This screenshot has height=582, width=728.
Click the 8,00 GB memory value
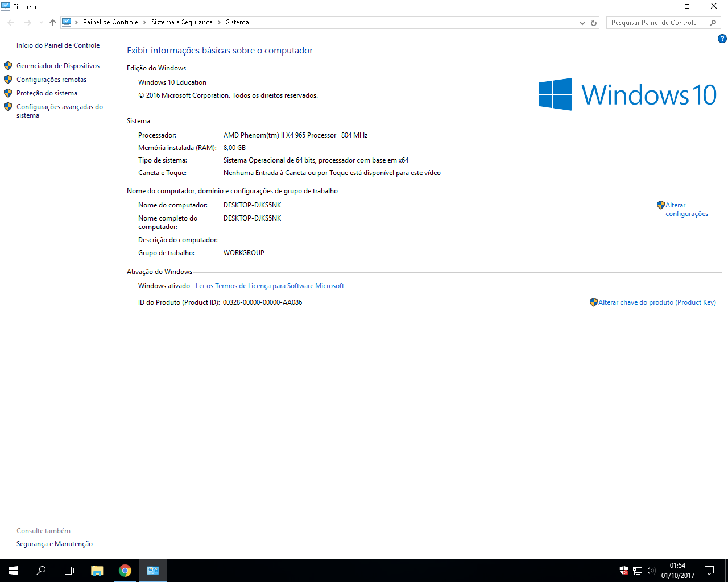pos(234,148)
